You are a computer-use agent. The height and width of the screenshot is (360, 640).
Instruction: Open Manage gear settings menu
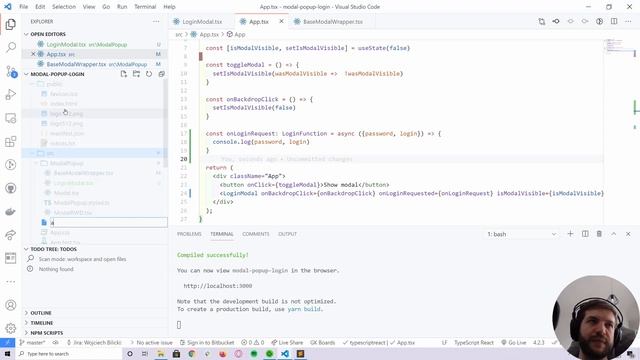(11, 328)
